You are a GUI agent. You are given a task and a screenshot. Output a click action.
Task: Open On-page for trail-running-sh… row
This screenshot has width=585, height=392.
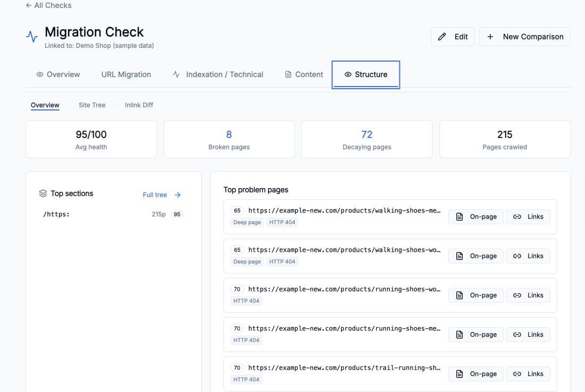(x=475, y=374)
